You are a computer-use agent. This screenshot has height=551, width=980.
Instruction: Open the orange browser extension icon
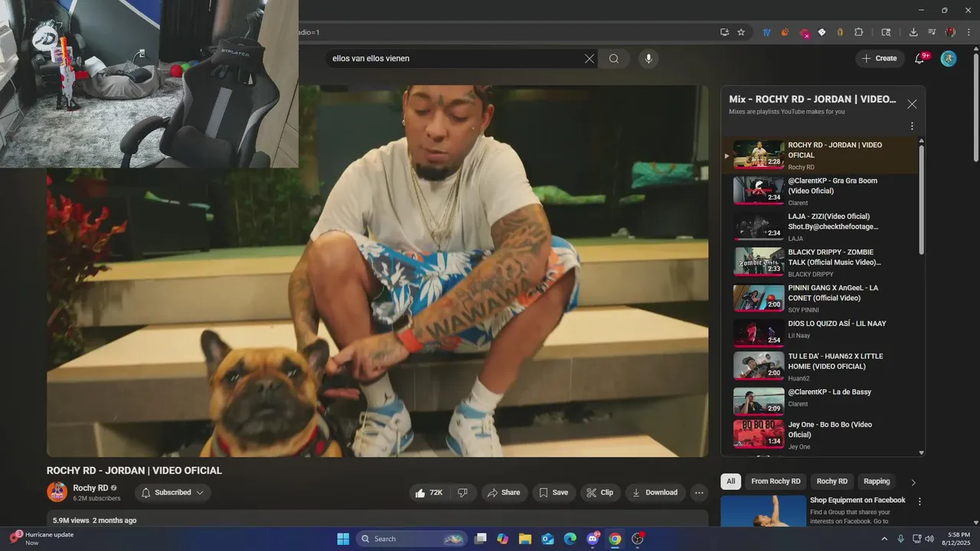point(785,32)
